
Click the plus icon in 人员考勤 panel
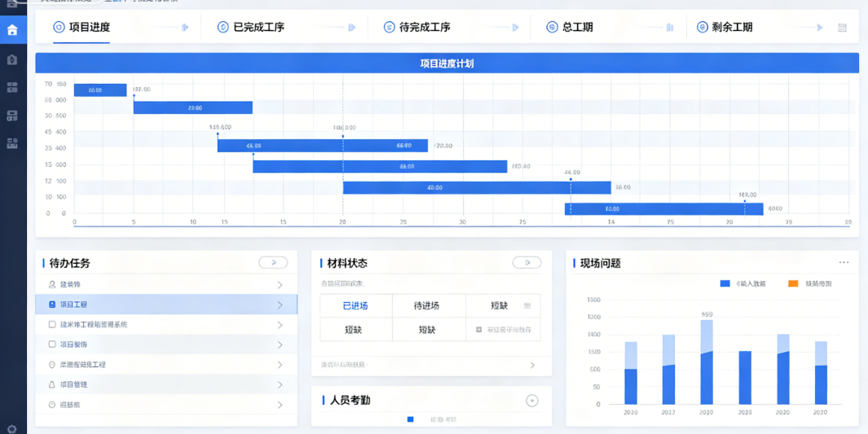532,401
